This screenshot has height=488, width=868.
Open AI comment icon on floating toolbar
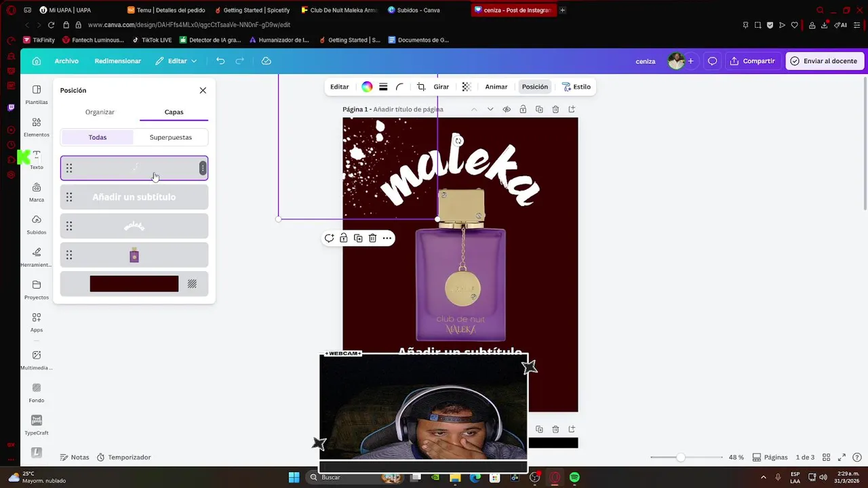tap(329, 238)
